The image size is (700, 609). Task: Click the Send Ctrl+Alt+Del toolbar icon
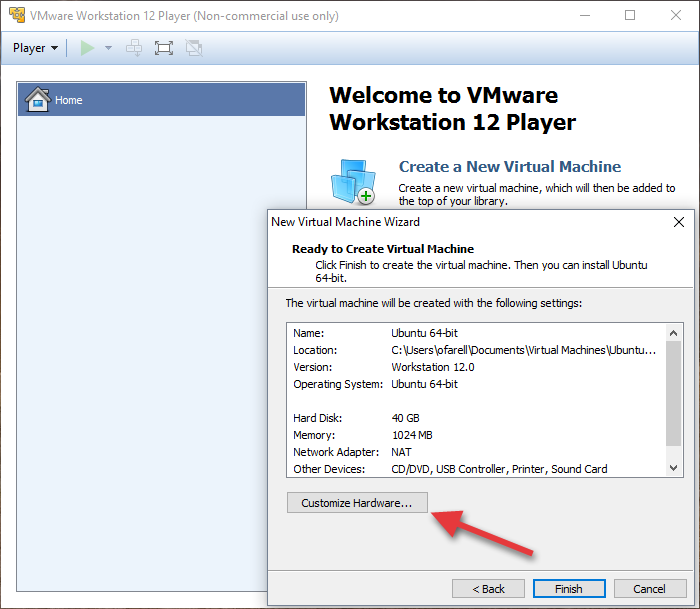click(134, 48)
